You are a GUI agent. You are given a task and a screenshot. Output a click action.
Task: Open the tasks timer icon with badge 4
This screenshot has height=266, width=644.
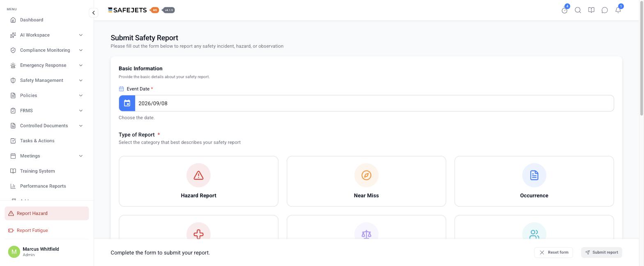(564, 10)
